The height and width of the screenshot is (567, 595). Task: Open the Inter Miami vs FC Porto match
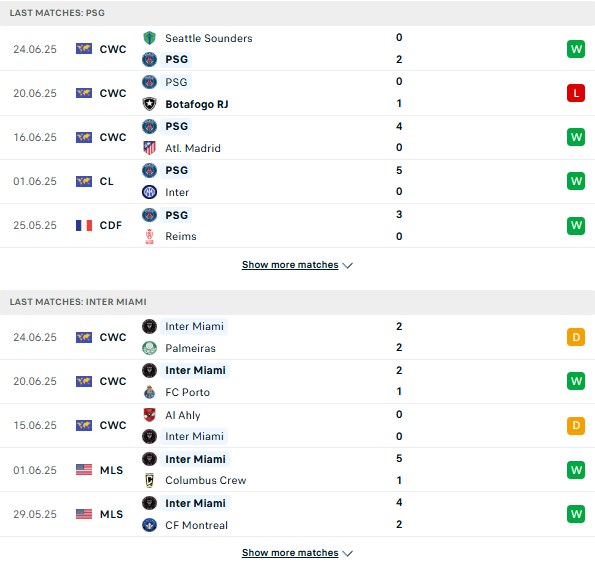pyautogui.click(x=298, y=381)
